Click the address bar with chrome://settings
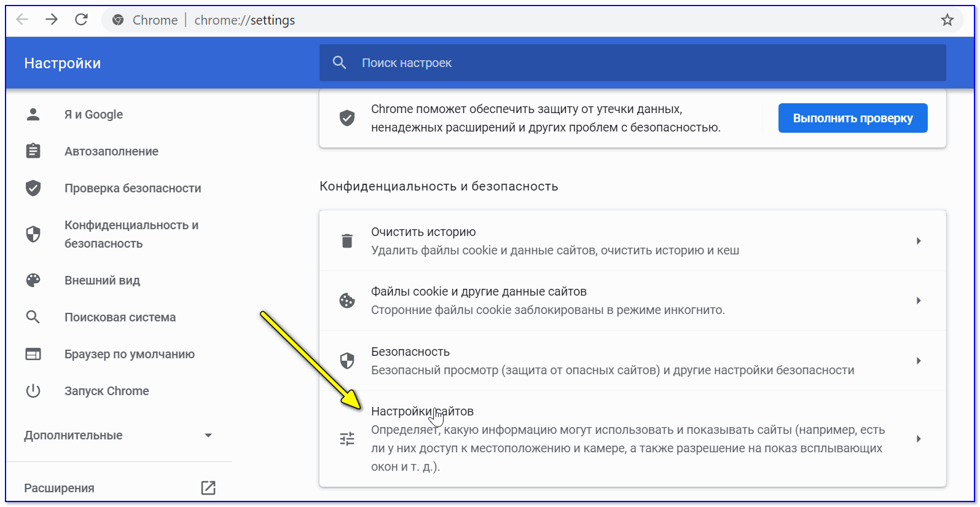 coord(492,20)
